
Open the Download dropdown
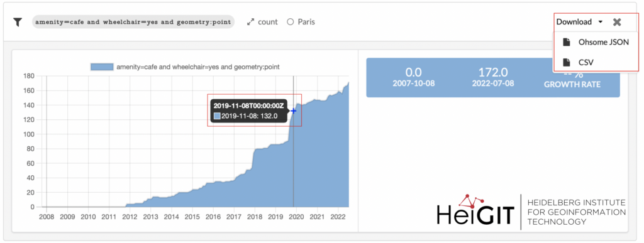pos(579,22)
